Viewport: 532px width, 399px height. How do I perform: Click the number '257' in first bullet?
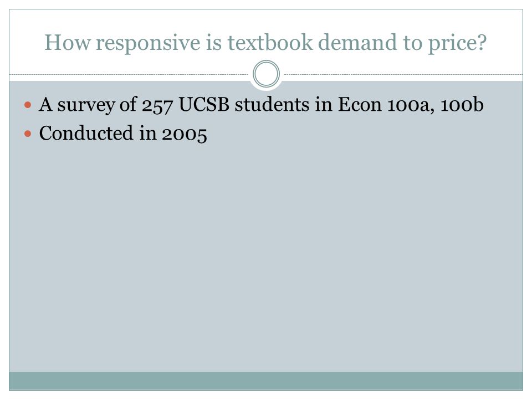pyautogui.click(x=157, y=105)
